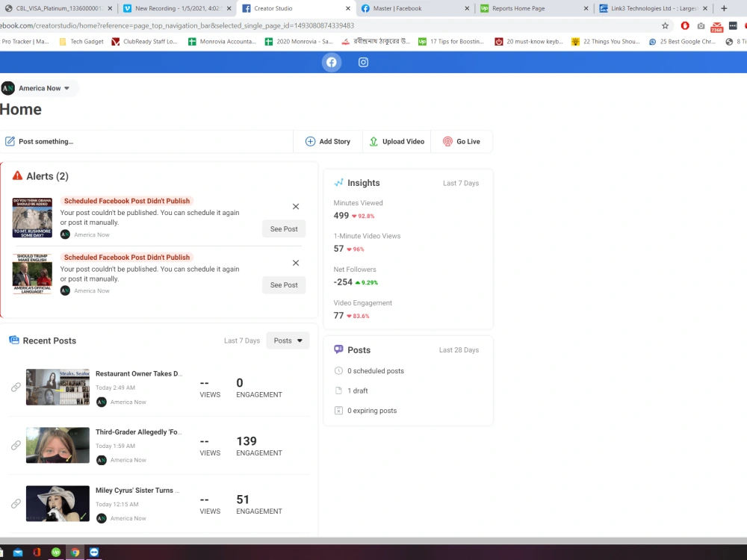Dismiss the Trump English language post alert

click(x=296, y=263)
